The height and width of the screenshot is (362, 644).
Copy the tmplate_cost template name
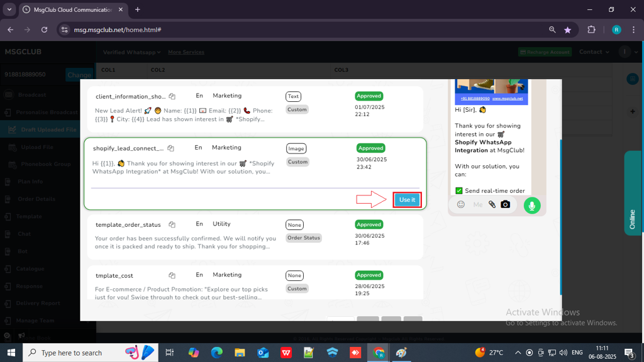(x=172, y=275)
